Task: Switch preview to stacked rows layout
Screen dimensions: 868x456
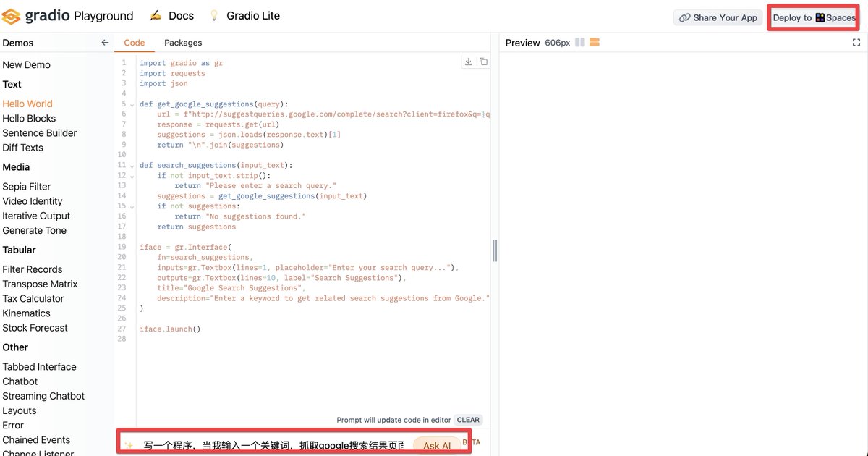Action: 595,43
